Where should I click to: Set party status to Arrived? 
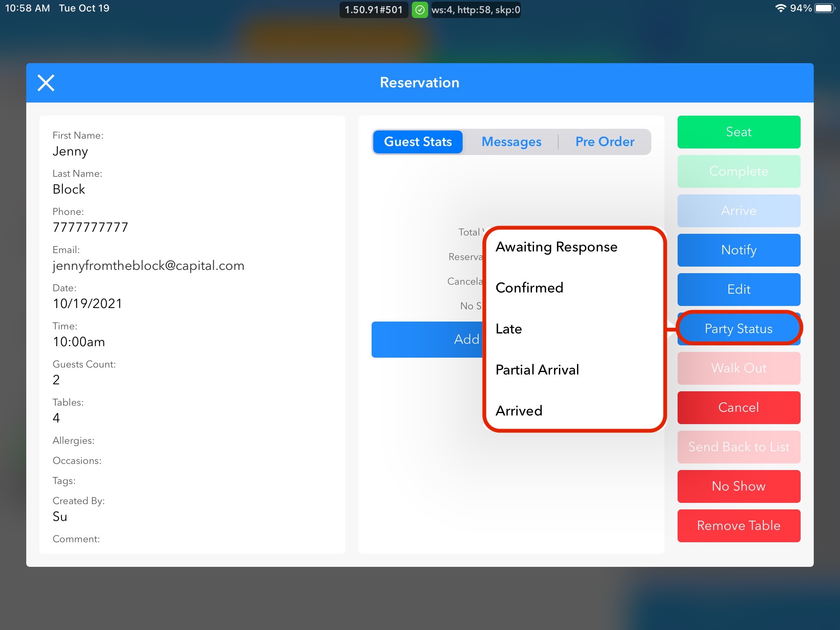point(519,411)
